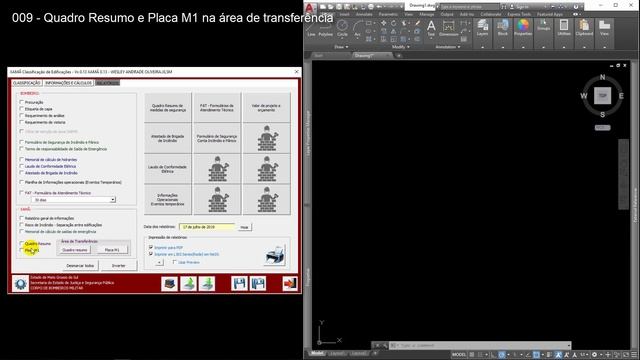Switch to the CLASSIFICAÇÃO tab

tap(27, 83)
